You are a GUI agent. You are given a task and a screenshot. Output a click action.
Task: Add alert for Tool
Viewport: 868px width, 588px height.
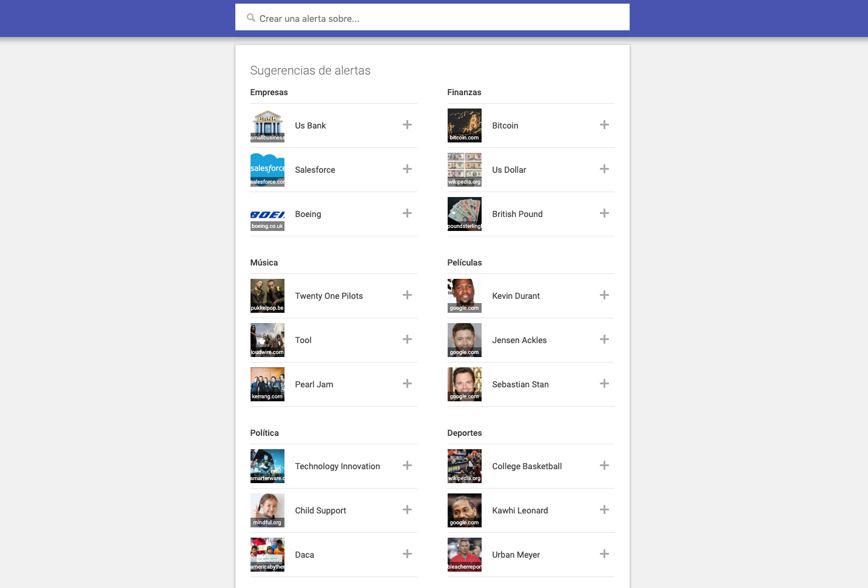[x=407, y=339]
